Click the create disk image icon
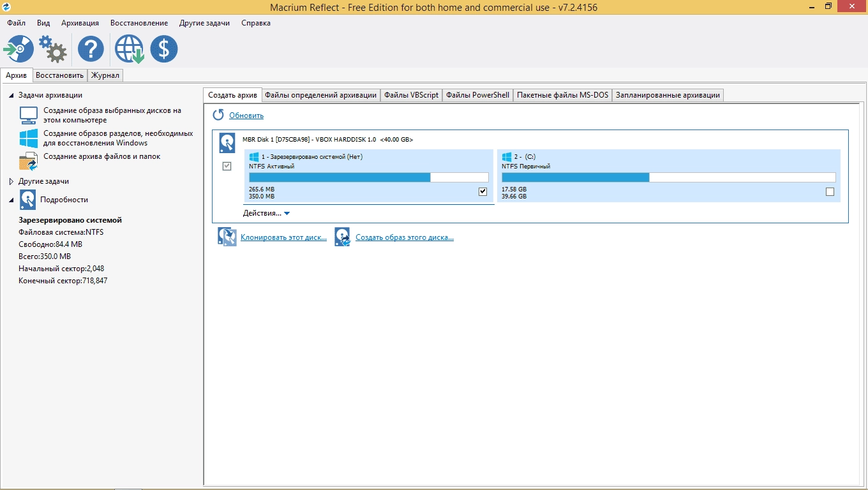868x490 pixels. (343, 237)
